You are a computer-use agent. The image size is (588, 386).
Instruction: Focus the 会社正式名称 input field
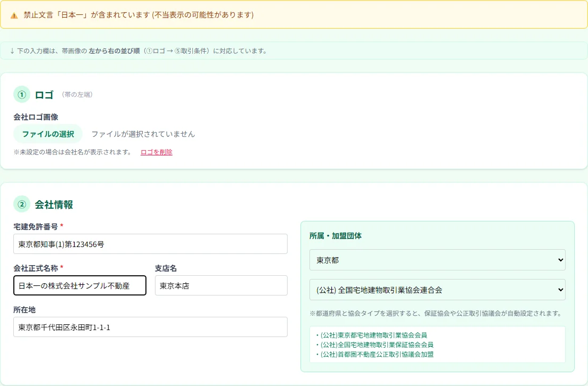click(x=80, y=285)
